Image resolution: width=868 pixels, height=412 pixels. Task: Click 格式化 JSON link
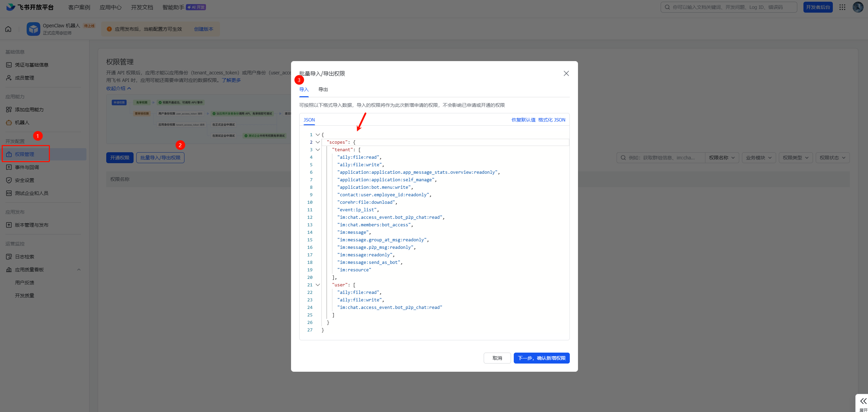[552, 120]
